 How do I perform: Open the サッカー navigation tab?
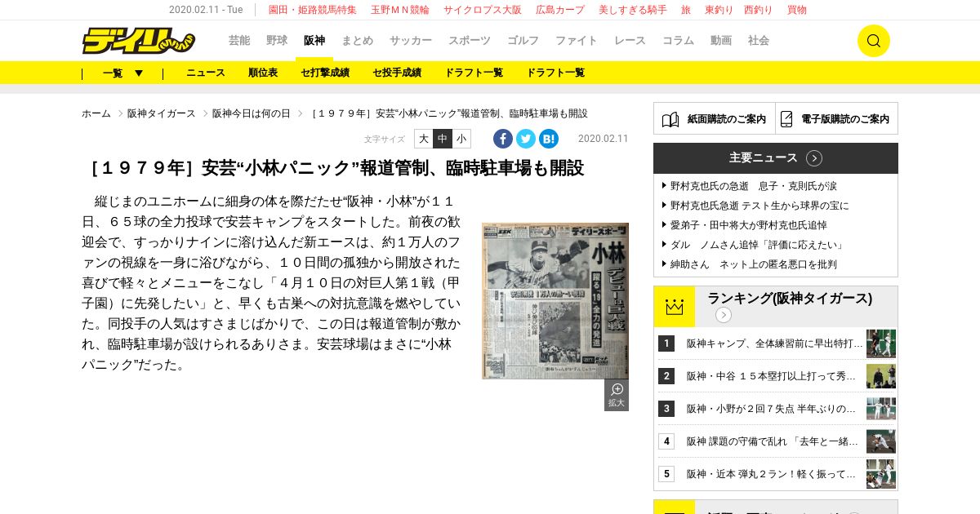(411, 40)
